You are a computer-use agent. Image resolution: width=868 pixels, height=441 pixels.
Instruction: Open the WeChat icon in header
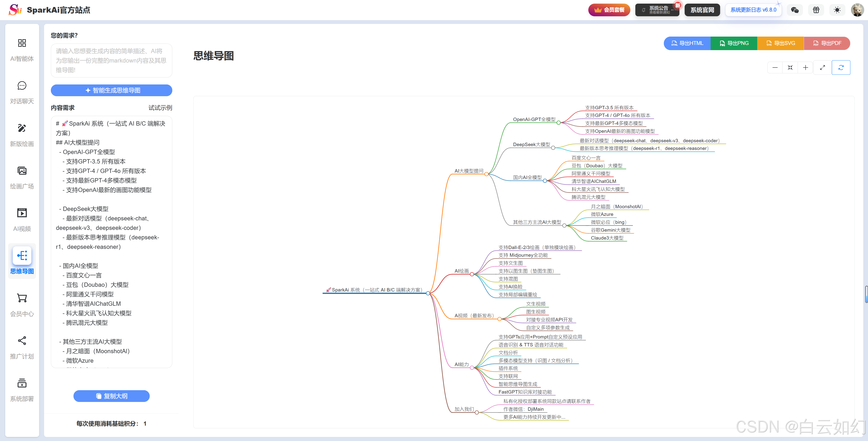point(795,10)
